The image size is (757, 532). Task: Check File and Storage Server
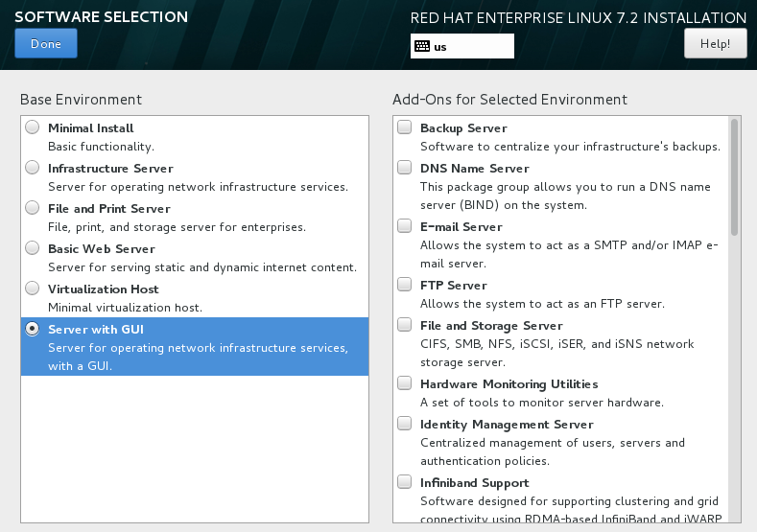[x=405, y=325]
